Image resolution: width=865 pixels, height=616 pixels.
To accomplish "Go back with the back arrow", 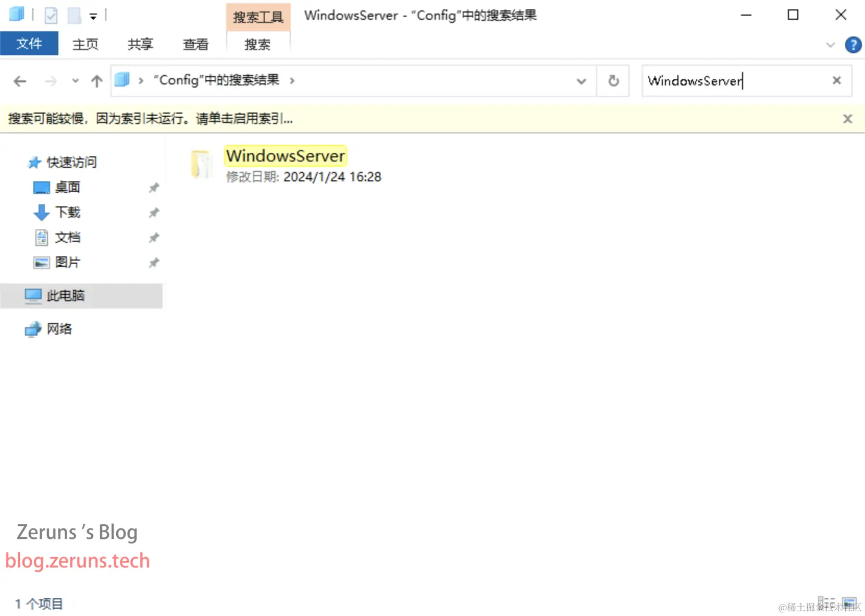I will pos(20,81).
